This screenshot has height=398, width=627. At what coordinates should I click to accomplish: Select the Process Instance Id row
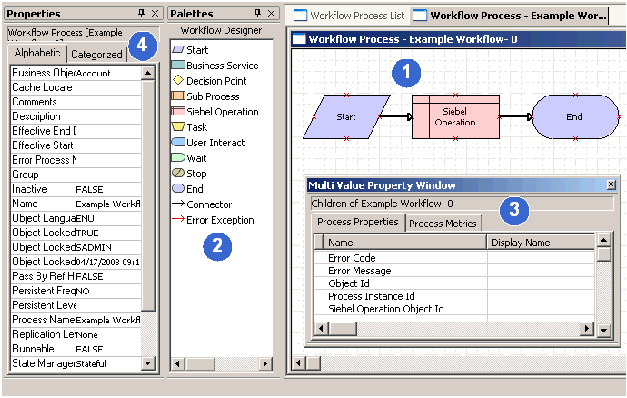pyautogui.click(x=454, y=296)
